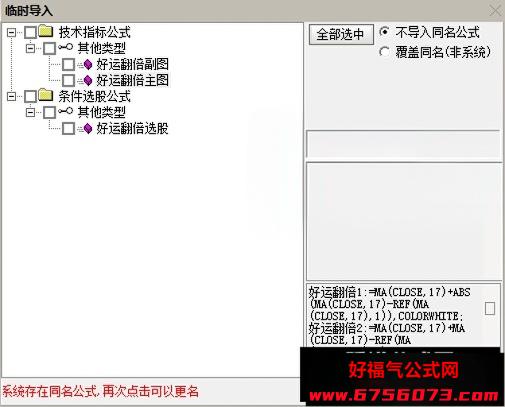
Task: Tick the 好运翻倍副图 checkbox
Action: (x=68, y=65)
